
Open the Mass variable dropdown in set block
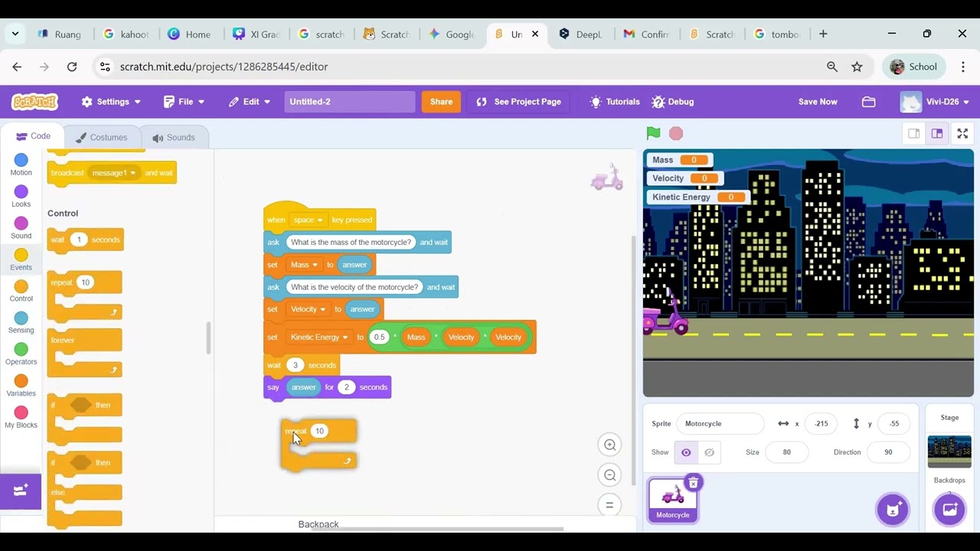point(304,265)
